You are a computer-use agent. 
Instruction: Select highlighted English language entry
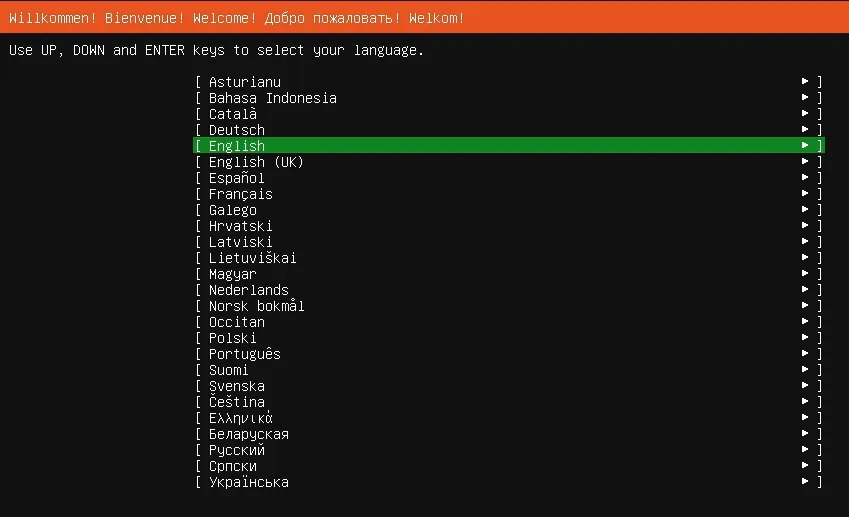pyautogui.click(x=509, y=146)
